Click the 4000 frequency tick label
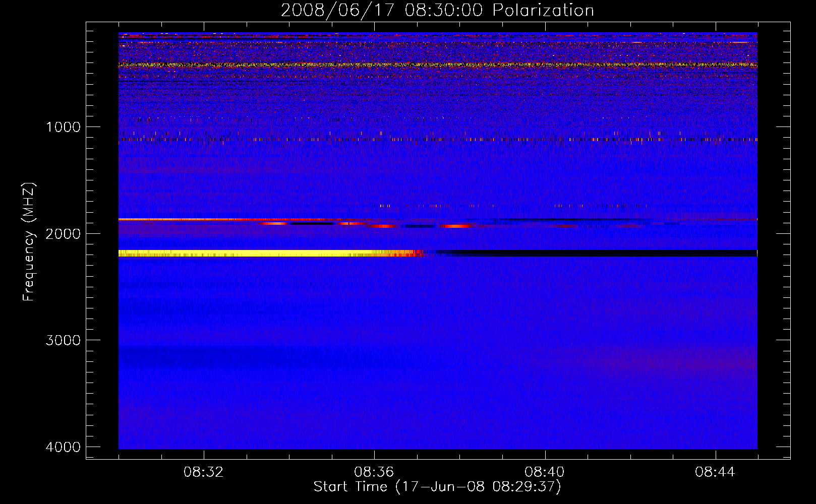 (x=63, y=447)
